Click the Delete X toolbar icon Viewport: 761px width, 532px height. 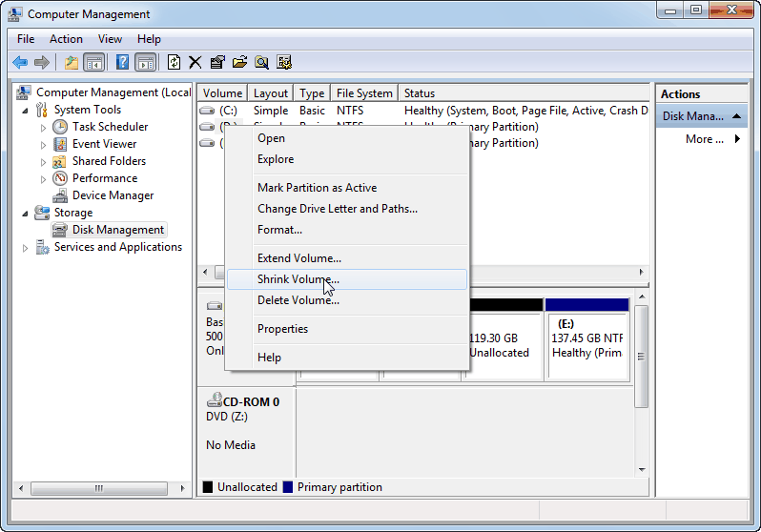[x=195, y=62]
